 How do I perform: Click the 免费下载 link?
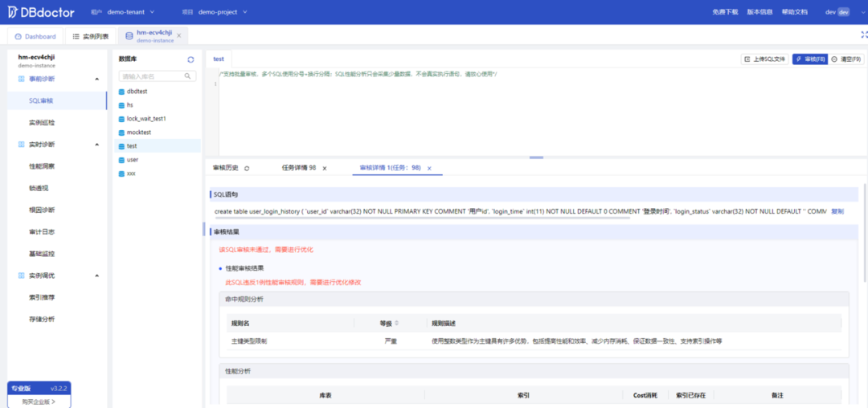[x=725, y=11]
